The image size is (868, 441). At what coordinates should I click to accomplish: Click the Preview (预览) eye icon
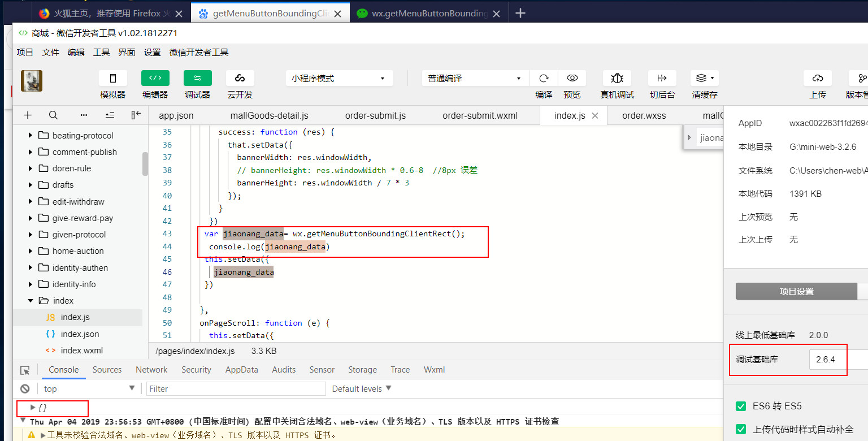click(572, 78)
